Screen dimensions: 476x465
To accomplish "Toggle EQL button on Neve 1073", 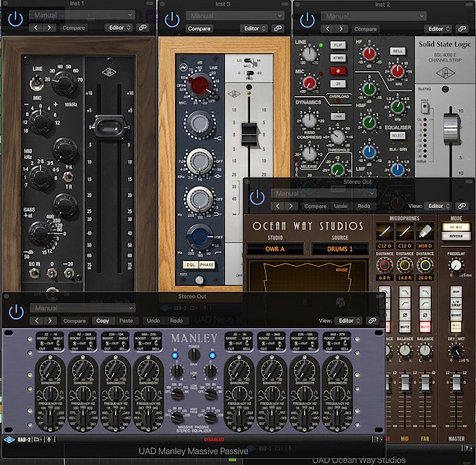I will point(190,265).
